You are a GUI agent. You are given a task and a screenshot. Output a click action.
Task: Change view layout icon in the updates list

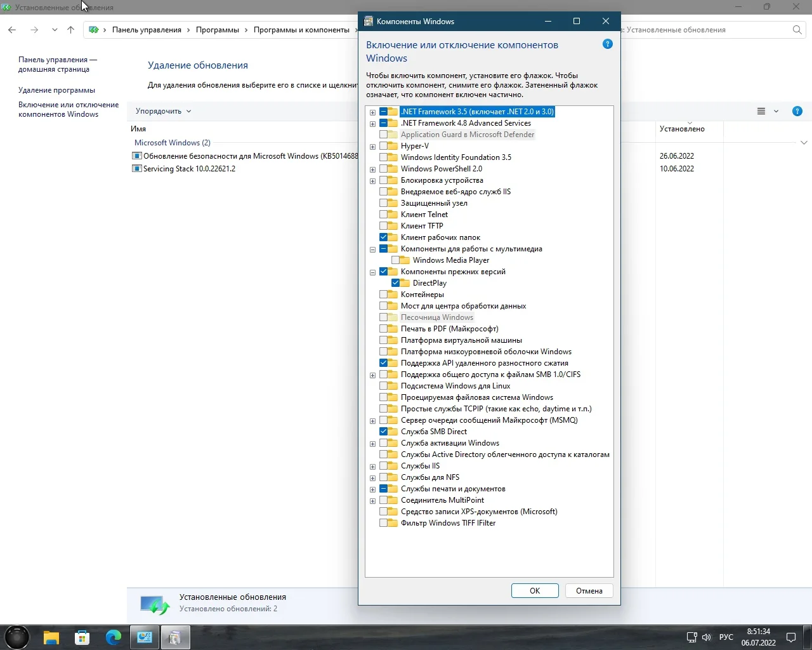coord(761,111)
